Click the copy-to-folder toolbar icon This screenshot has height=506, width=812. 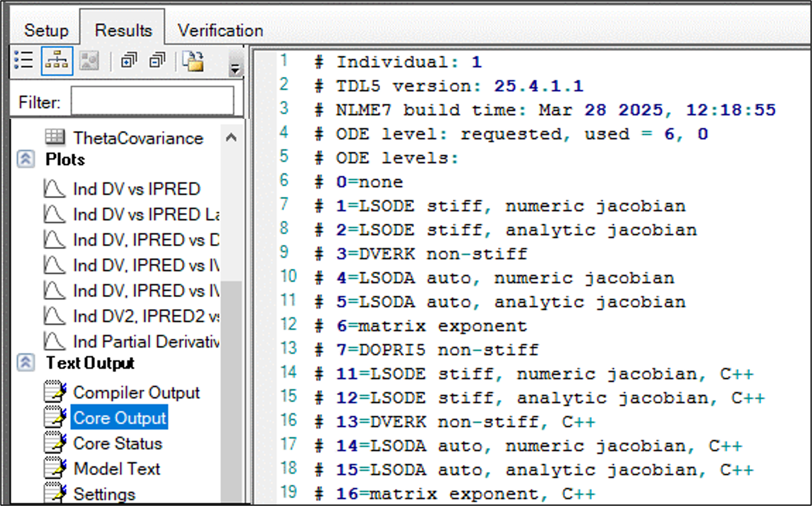pyautogui.click(x=193, y=61)
